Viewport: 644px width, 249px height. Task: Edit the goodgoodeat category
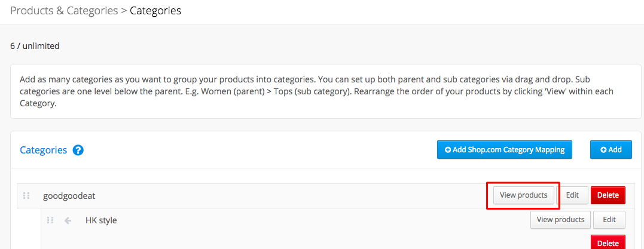tap(572, 195)
